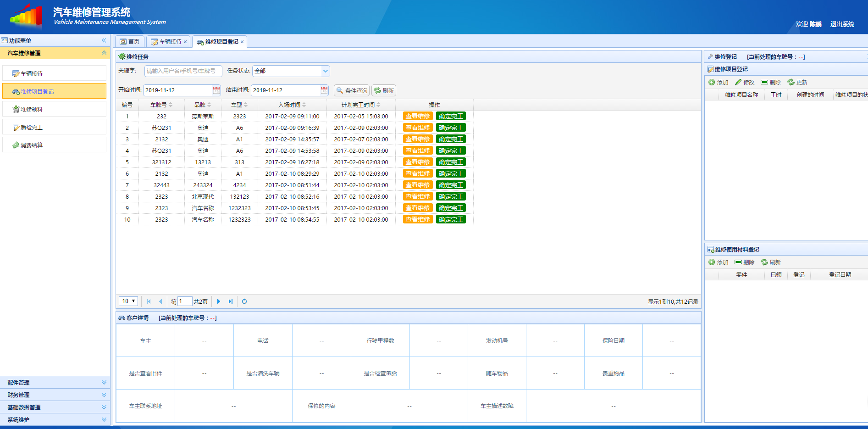868x429 pixels.
Task: Open the 任务状态 dropdown
Action: click(x=325, y=71)
